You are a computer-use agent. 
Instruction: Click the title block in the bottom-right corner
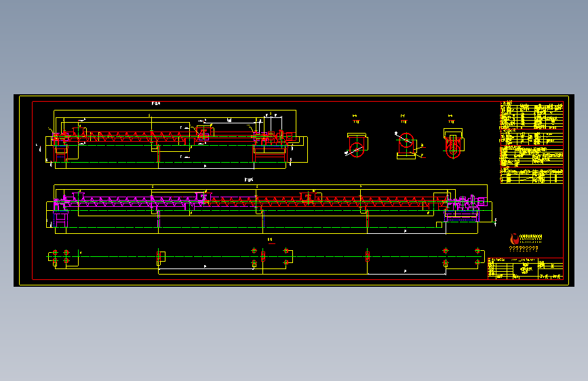(x=526, y=268)
